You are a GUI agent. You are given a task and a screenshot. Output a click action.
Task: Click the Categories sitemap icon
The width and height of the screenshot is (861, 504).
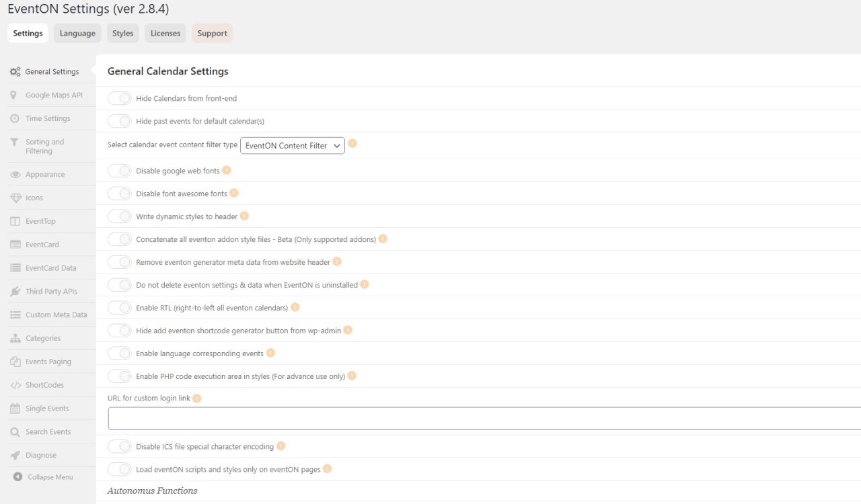click(15, 339)
